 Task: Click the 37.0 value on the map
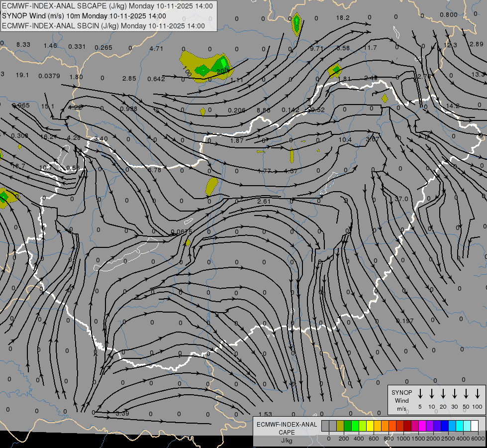(x=401, y=199)
